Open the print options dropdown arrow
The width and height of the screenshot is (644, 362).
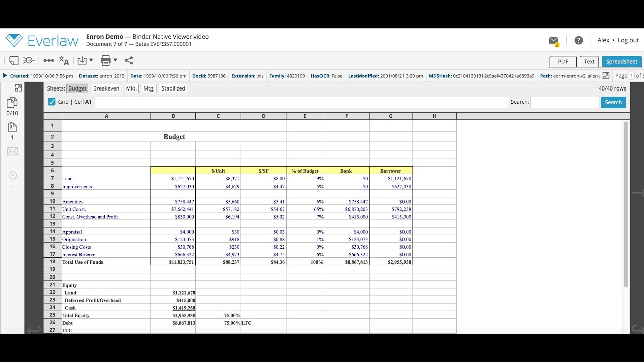115,60
